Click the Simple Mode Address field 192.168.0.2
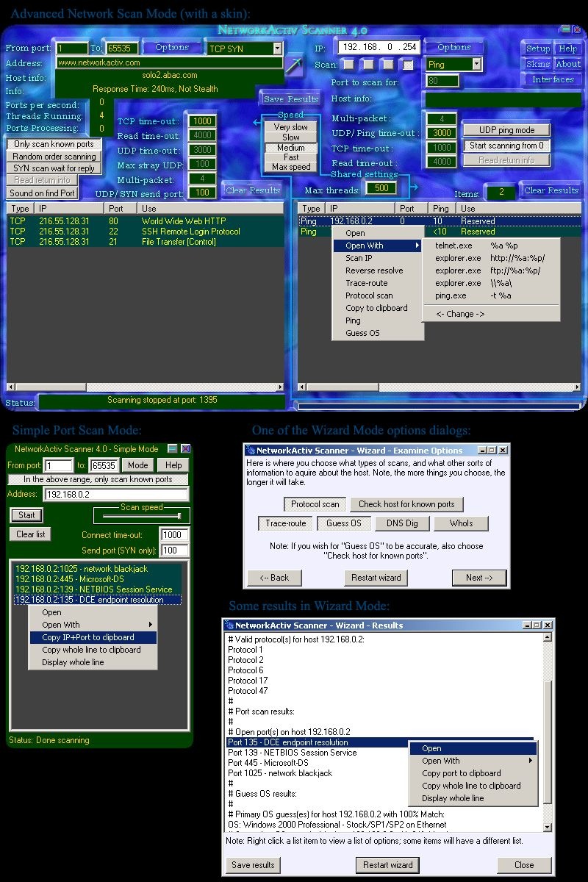This screenshot has width=588, height=882. pyautogui.click(x=116, y=495)
